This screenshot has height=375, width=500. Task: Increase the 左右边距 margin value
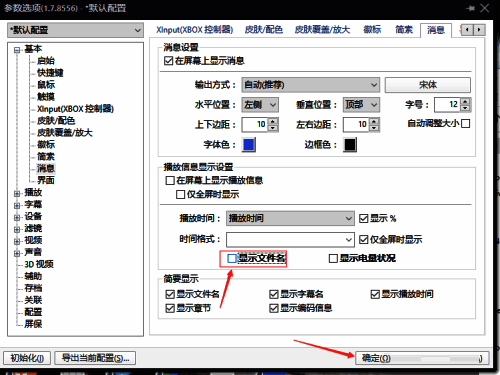click(x=374, y=121)
